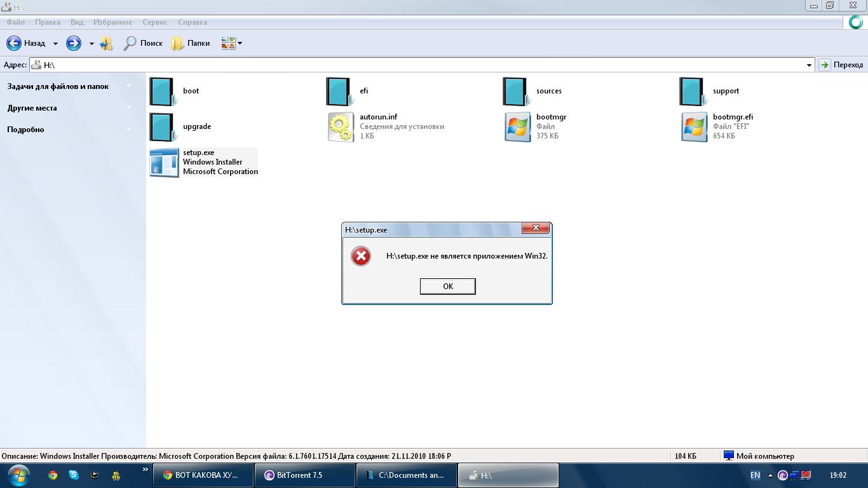Expand the address bar dropdown
Screen dimensions: 868x488
(x=809, y=65)
